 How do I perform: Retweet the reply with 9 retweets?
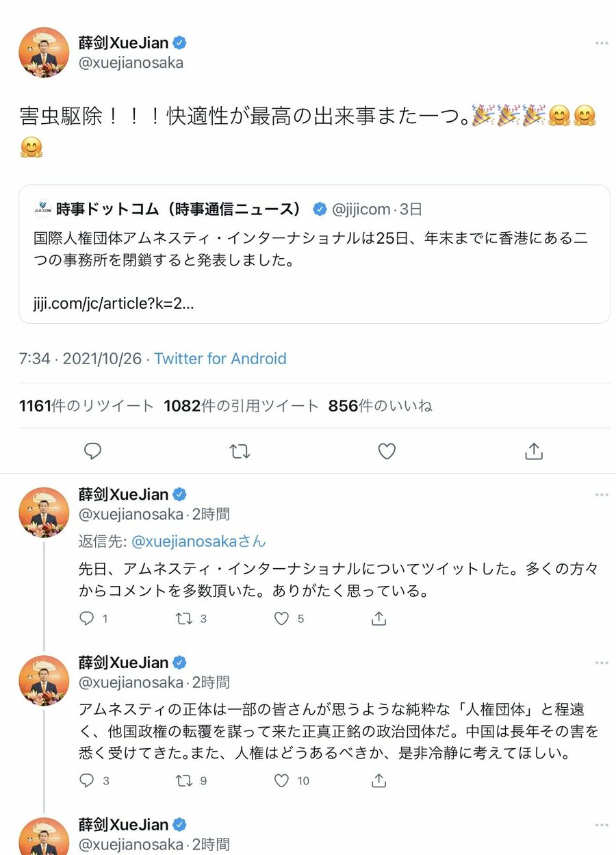click(x=184, y=780)
